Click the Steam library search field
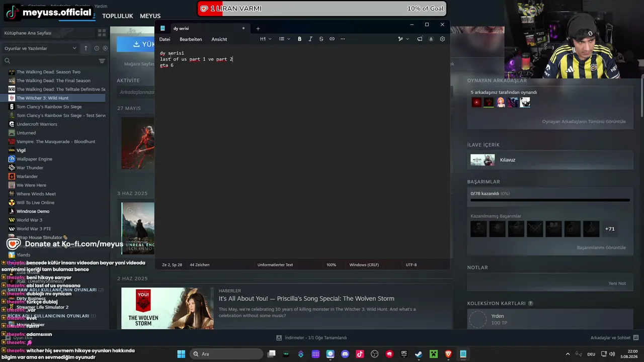 click(x=50, y=61)
